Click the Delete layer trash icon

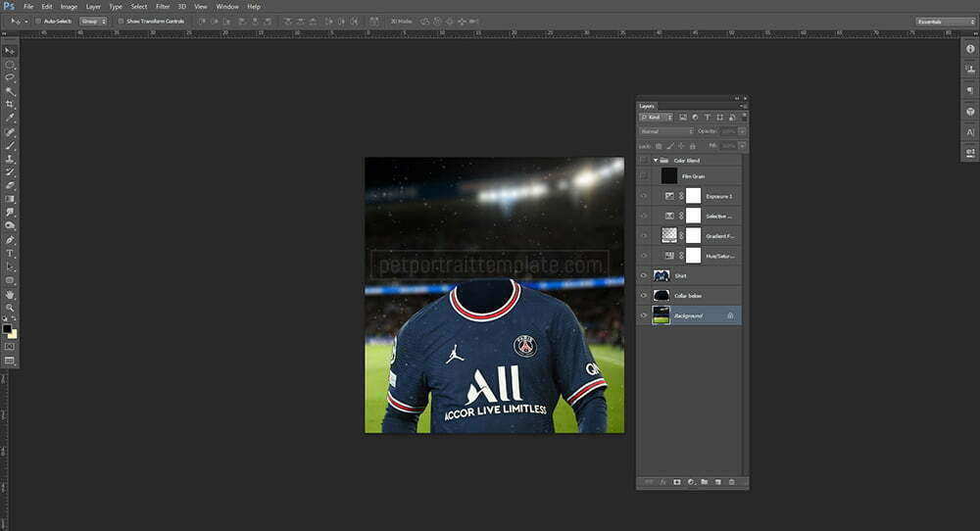731,482
